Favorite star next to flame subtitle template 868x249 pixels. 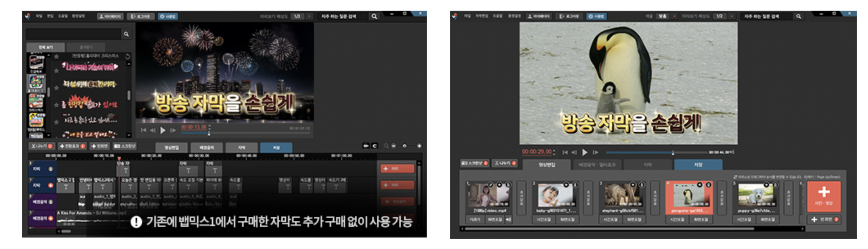[x=57, y=104]
